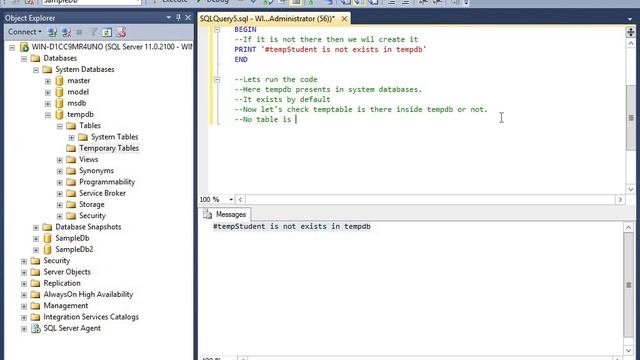Click the model database cylinder icon
The height and width of the screenshot is (360, 640).
coord(60,92)
